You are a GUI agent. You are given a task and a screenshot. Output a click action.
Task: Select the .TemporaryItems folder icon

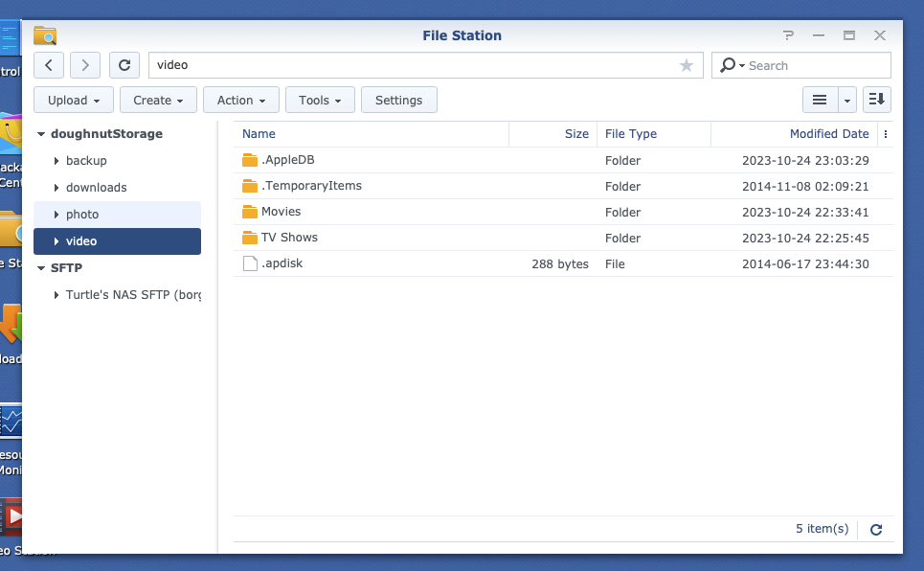point(250,186)
